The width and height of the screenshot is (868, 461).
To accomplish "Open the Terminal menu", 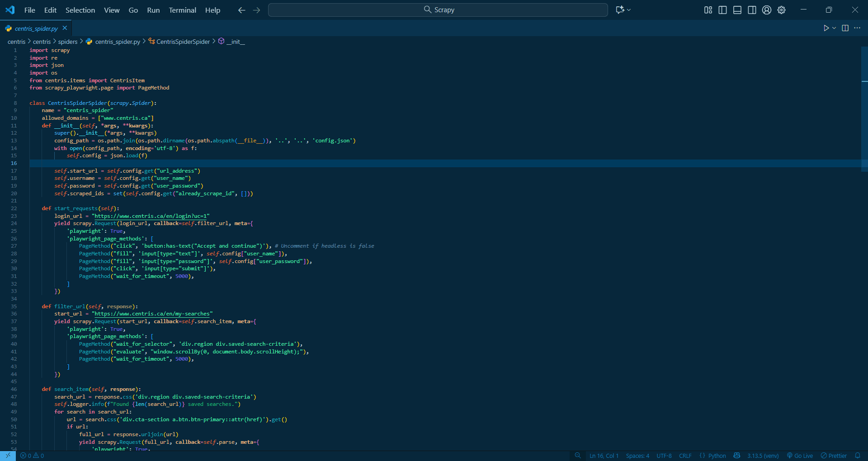I will [x=182, y=10].
